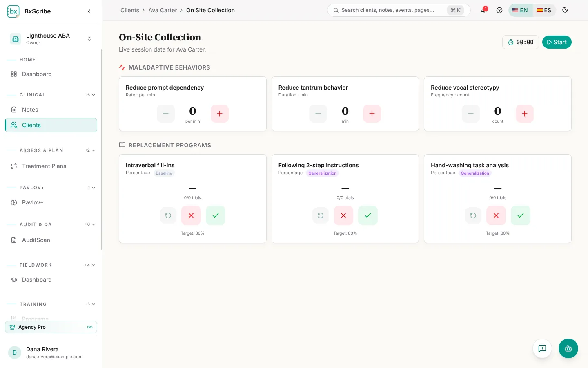
Task: Start the session timer
Action: 557,42
